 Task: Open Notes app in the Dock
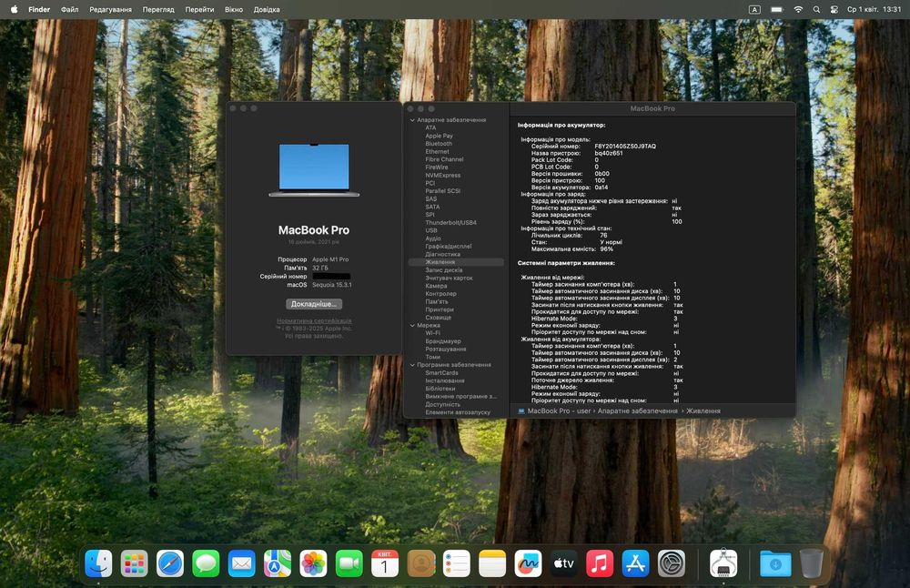click(492, 563)
